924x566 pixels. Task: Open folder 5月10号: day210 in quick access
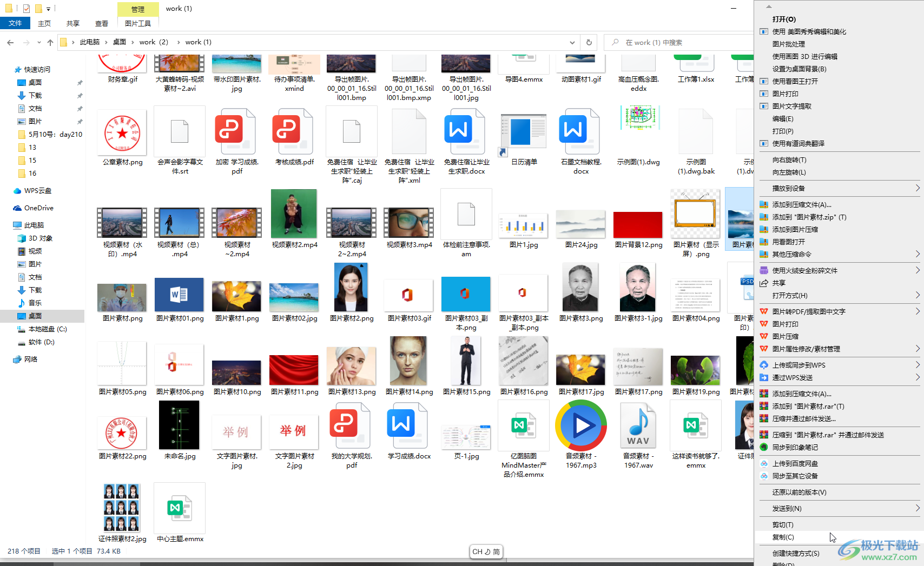(x=55, y=135)
